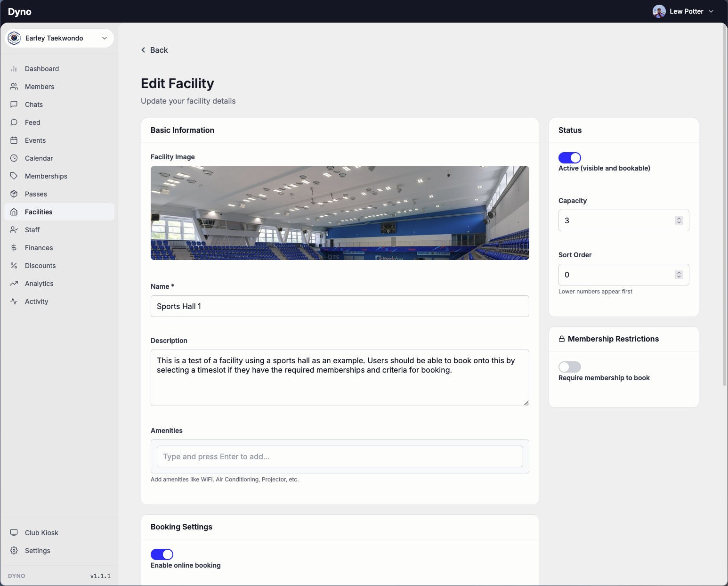Click the 'Basic Information' heading
The height and width of the screenshot is (586, 728).
click(x=182, y=130)
